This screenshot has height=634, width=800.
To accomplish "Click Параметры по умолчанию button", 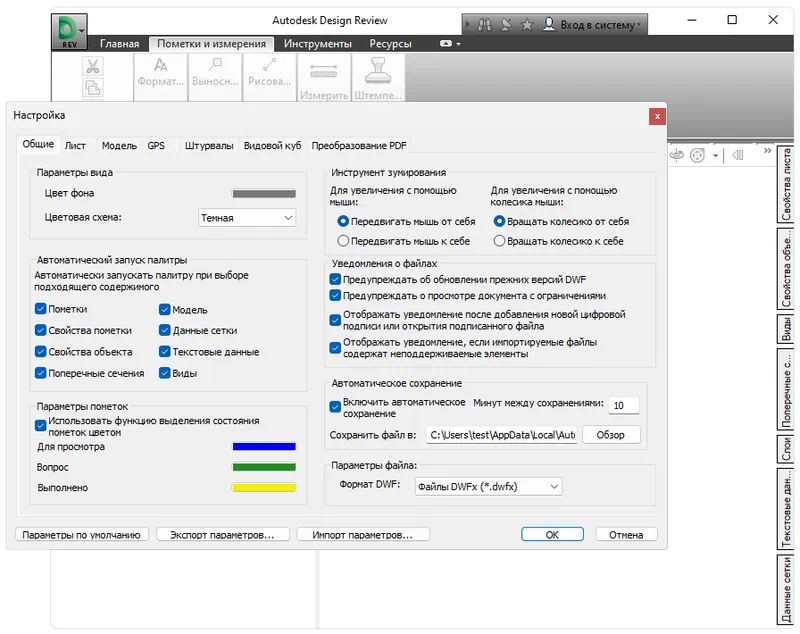I will tap(82, 535).
